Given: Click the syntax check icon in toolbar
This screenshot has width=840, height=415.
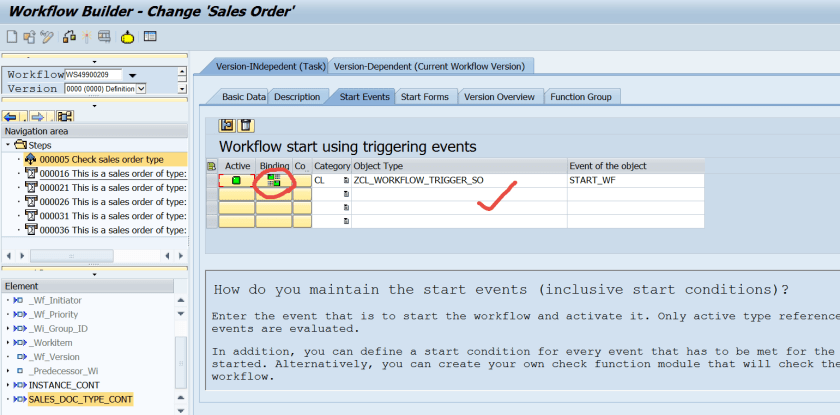Looking at the screenshot, I should pos(69,37).
